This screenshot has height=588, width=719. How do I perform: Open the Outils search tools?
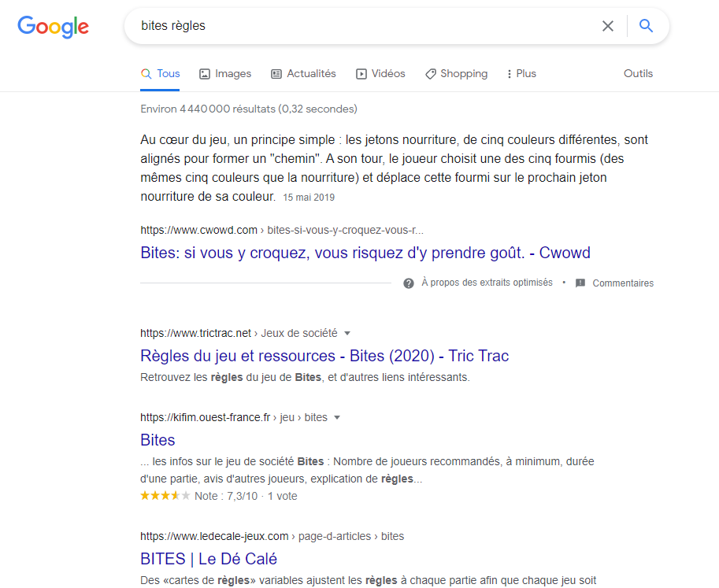point(638,74)
